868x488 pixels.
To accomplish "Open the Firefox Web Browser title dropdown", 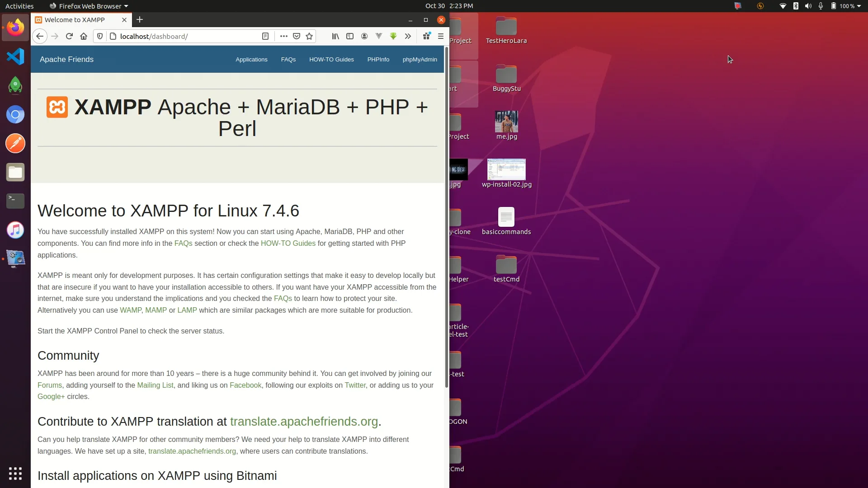I will (88, 6).
